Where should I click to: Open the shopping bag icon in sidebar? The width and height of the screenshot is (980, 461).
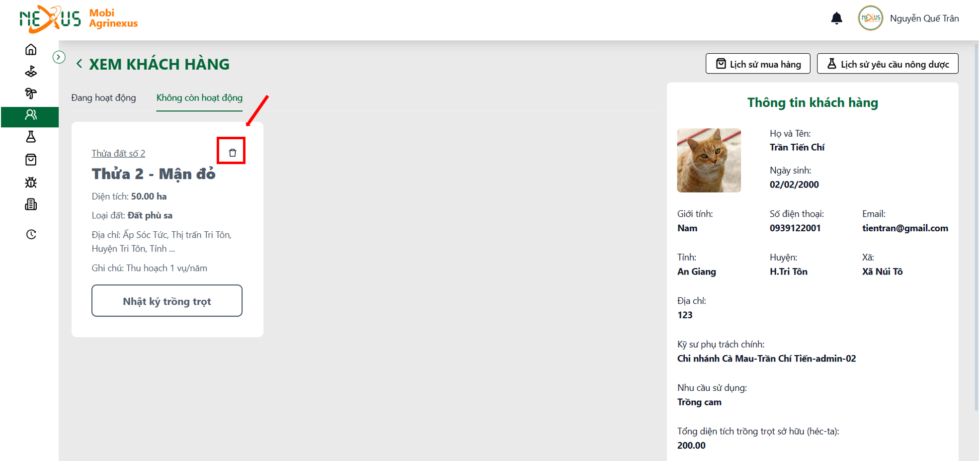pyautogui.click(x=31, y=160)
